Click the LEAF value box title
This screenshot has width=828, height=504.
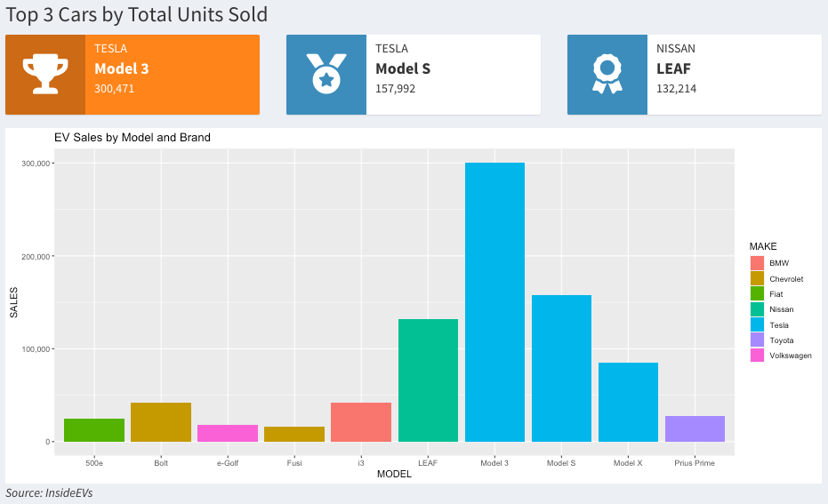[x=673, y=68]
